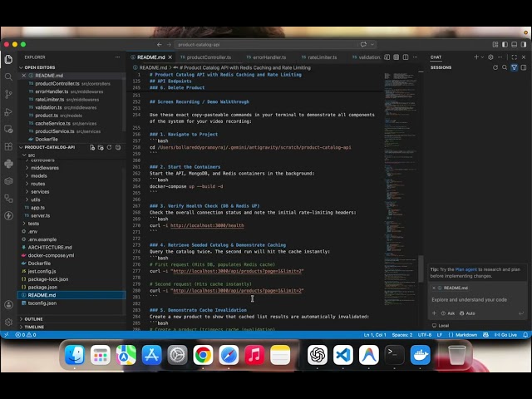Open the Accounts icon in activity bar

tap(8, 305)
